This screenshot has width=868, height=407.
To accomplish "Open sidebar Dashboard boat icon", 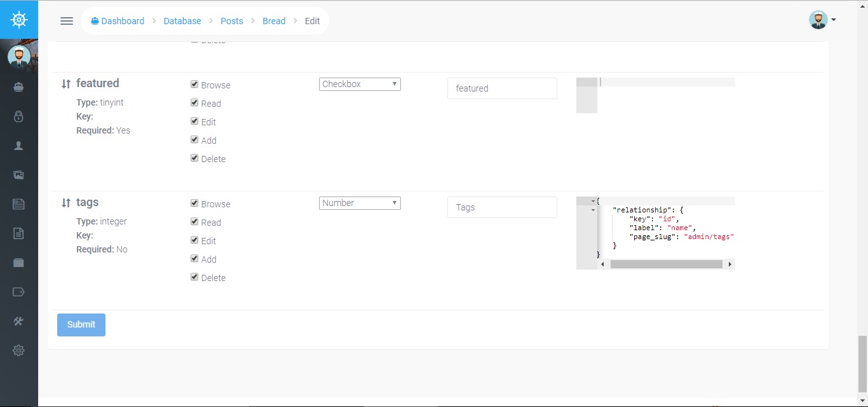I will pos(18,88).
